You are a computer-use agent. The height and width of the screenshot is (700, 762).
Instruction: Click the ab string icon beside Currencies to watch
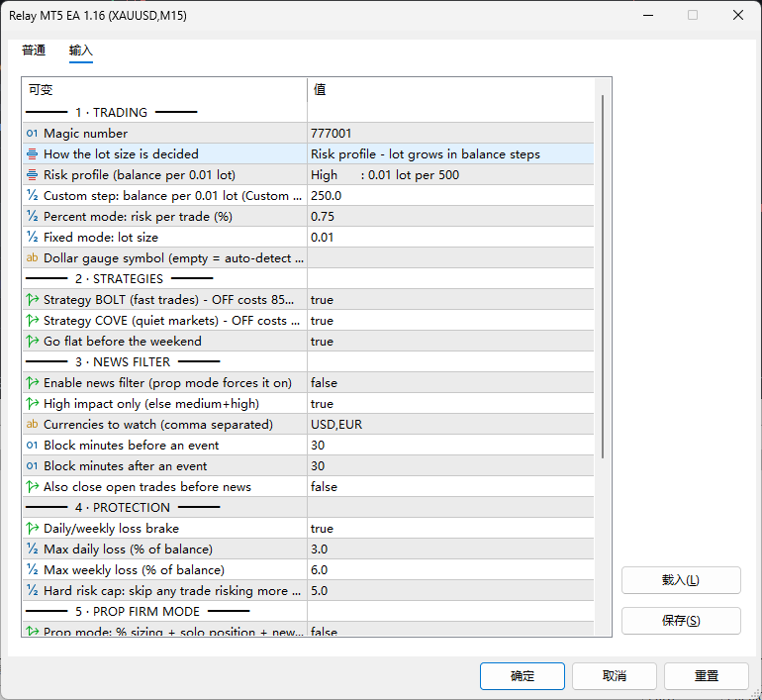tap(32, 424)
